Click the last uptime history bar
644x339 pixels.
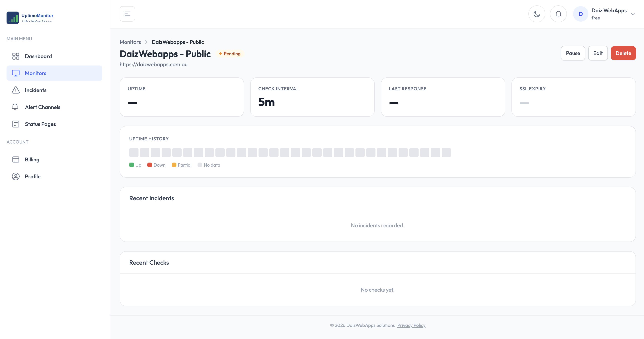click(446, 153)
